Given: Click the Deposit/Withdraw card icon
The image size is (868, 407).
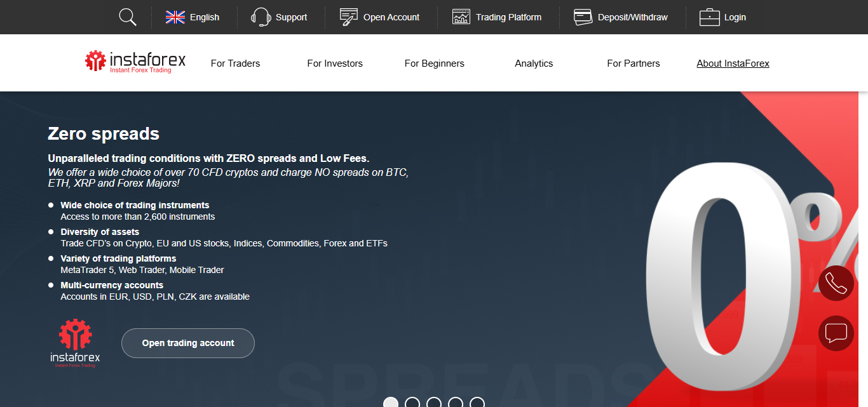Looking at the screenshot, I should coord(583,17).
